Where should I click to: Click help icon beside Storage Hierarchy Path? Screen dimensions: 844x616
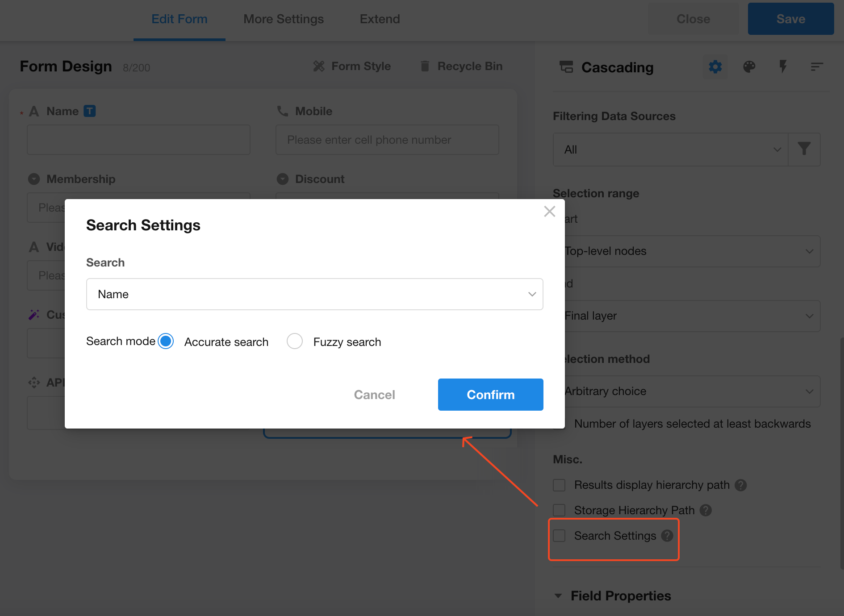706,510
